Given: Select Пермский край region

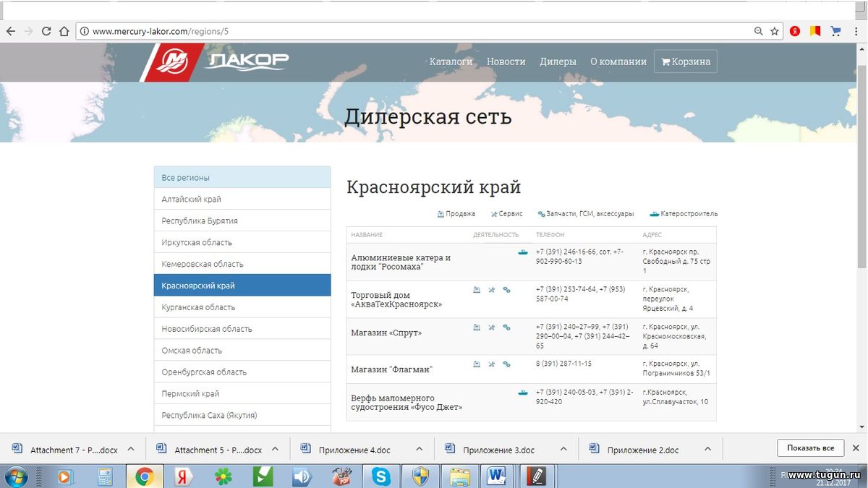Looking at the screenshot, I should click(x=242, y=393).
